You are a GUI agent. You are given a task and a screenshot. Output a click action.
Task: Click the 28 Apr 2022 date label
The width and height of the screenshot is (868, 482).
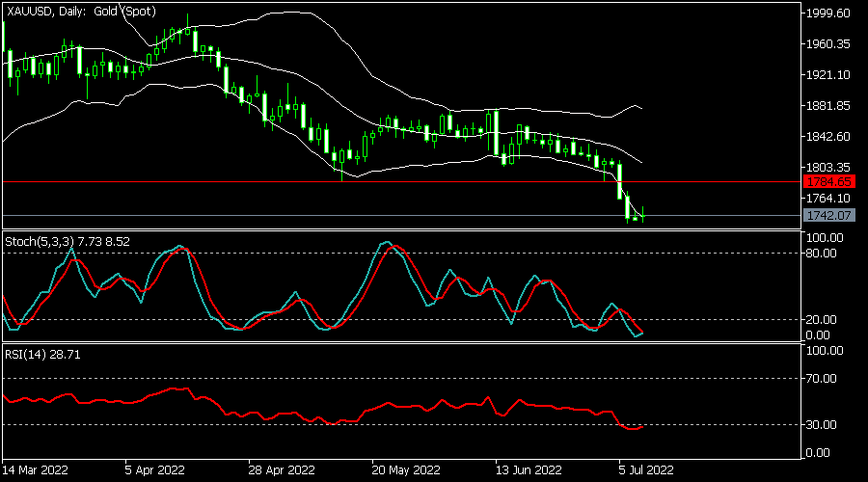pyautogui.click(x=282, y=470)
